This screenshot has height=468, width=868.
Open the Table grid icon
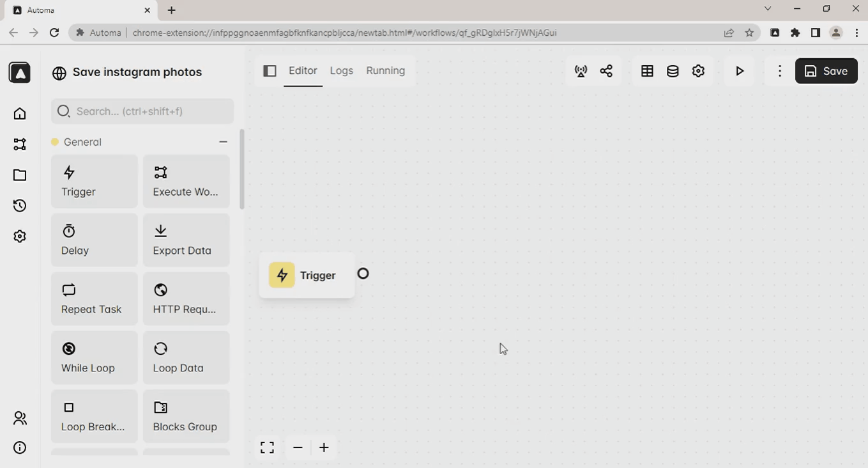coord(648,71)
